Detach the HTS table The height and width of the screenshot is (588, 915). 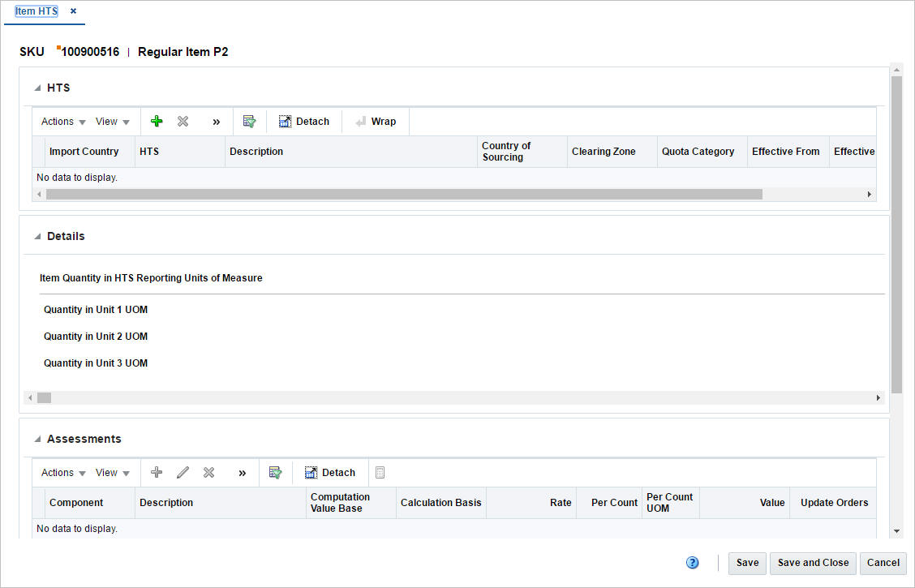(x=304, y=122)
